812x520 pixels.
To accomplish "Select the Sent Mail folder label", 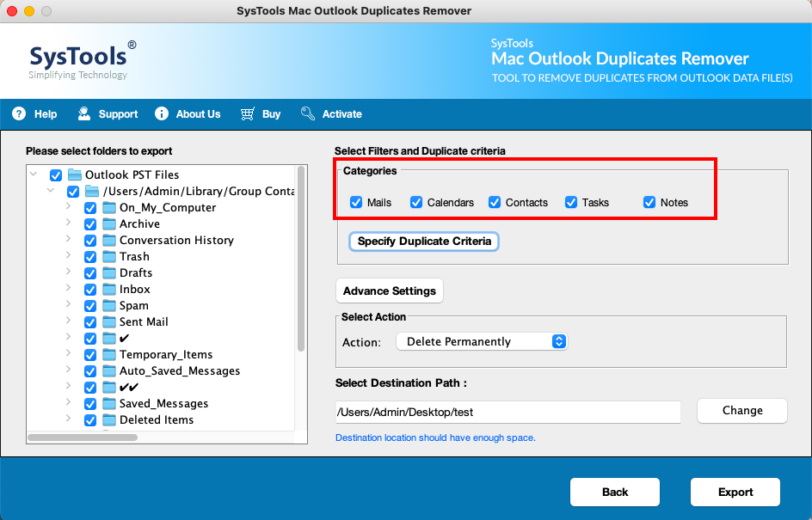I will 144,321.
